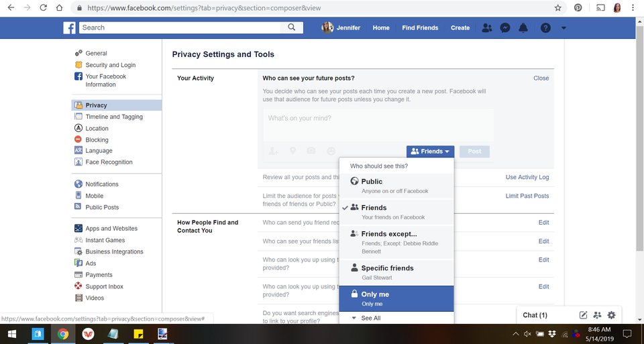Open the Messenger icon

pos(505,28)
